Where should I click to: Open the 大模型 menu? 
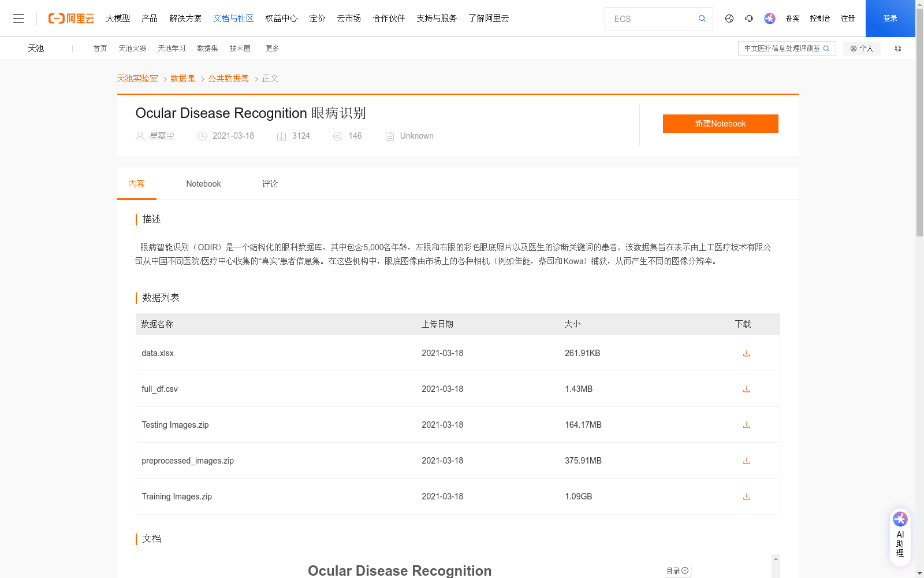(x=118, y=18)
